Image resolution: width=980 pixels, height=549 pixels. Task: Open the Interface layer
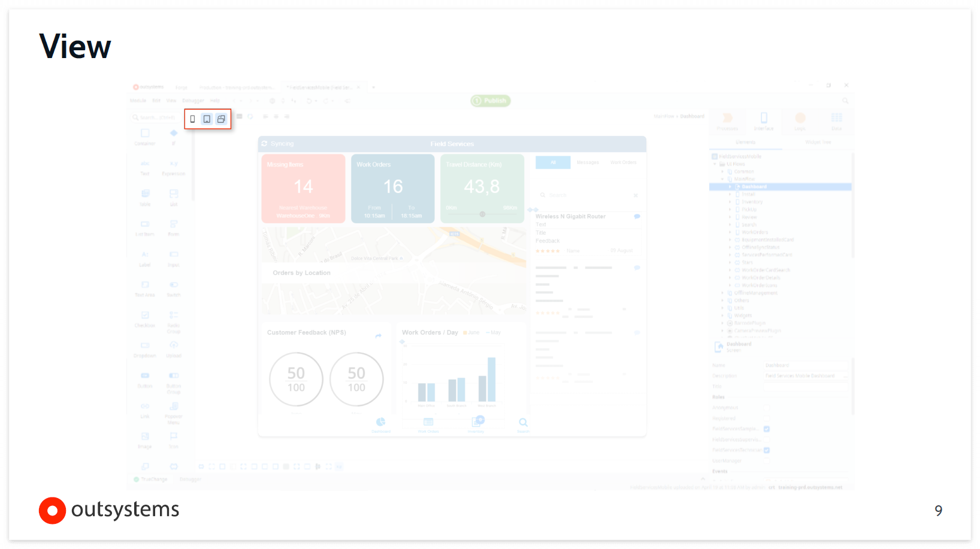point(764,121)
